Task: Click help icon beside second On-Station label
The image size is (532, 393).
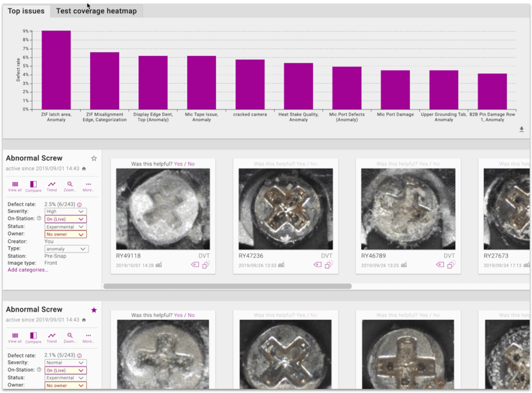Action: point(39,370)
